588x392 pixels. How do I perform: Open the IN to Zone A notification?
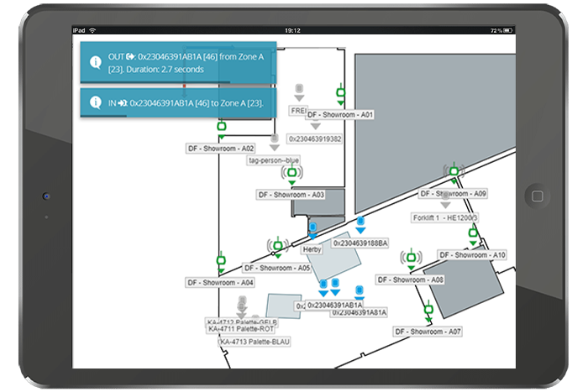click(x=178, y=102)
